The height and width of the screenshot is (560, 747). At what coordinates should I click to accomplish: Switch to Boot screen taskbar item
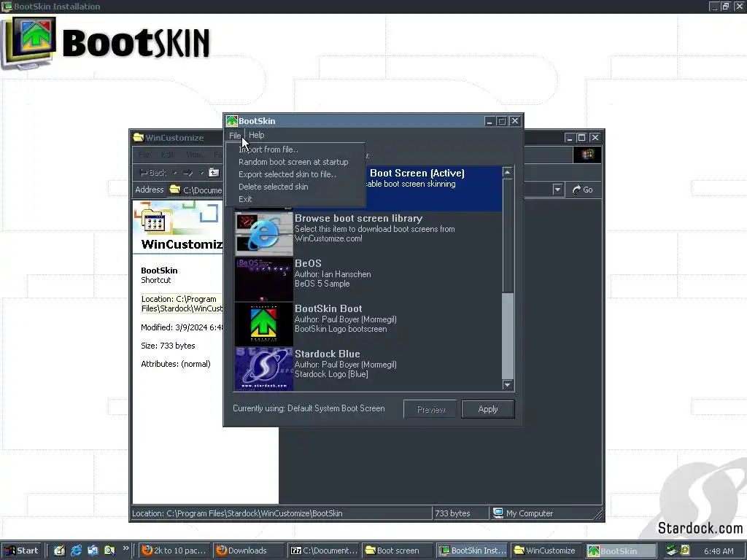click(x=396, y=551)
